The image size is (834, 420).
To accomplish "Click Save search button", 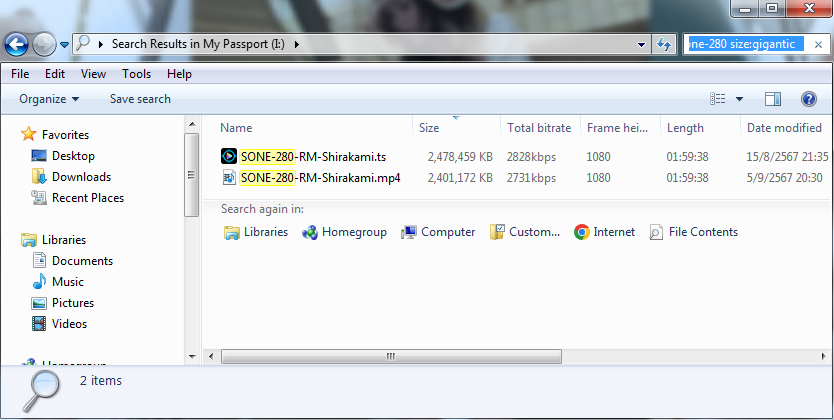I will pyautogui.click(x=140, y=99).
